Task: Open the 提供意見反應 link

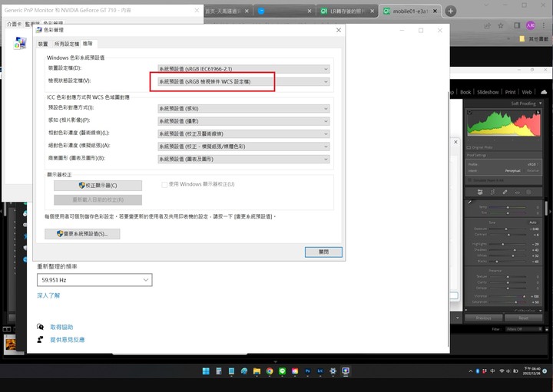Action: [x=67, y=340]
